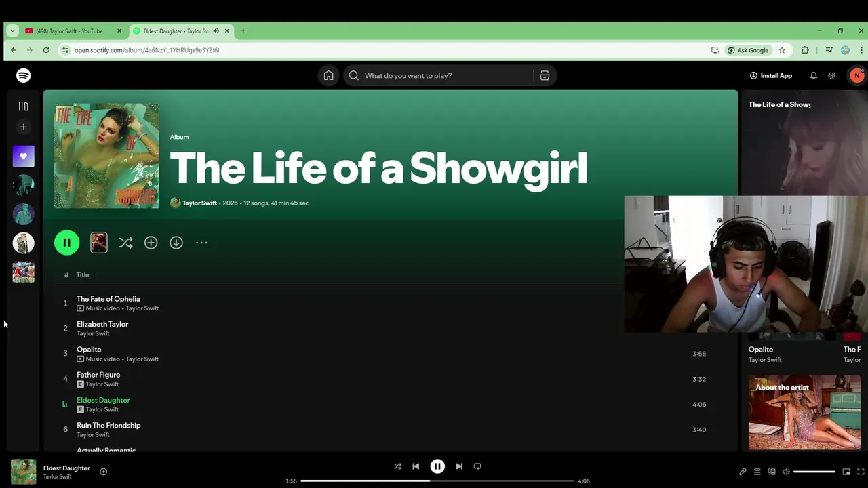The image size is (868, 488).
Task: Open the Chrome three-dot menu
Action: pyautogui.click(x=862, y=50)
